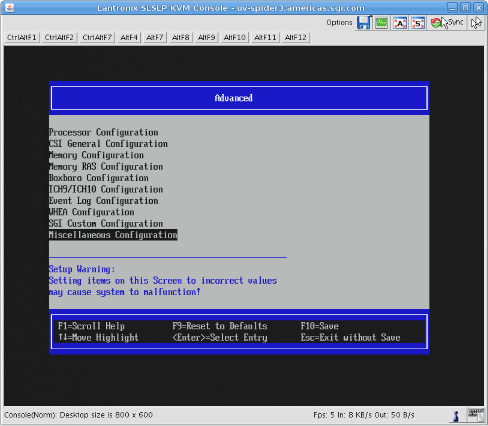The image size is (488, 426).
Task: Click 'F9=Reset to Defaults' hint text
Action: click(x=220, y=326)
